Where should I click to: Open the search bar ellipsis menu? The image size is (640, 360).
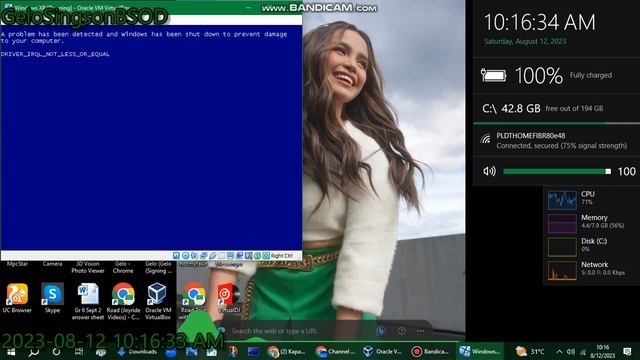point(421,331)
